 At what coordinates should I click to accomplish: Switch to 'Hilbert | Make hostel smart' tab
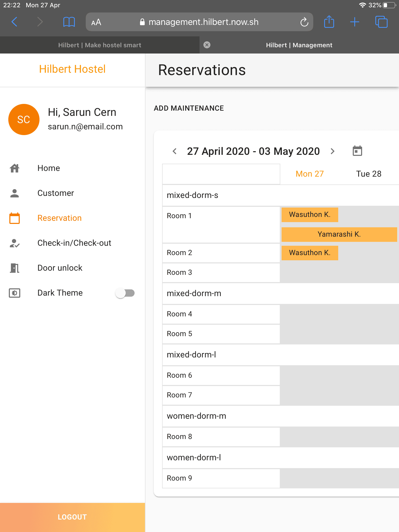100,45
